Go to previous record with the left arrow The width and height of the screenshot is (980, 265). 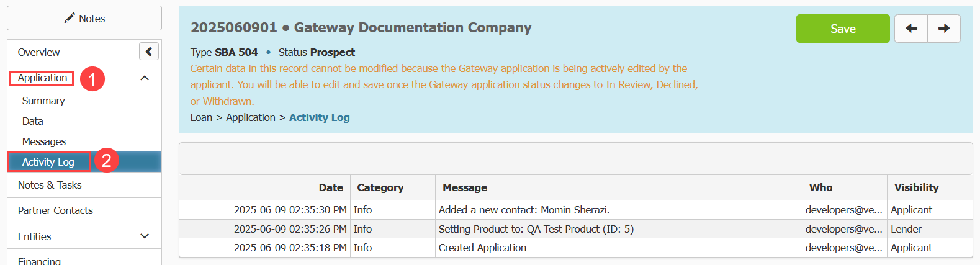pyautogui.click(x=911, y=29)
